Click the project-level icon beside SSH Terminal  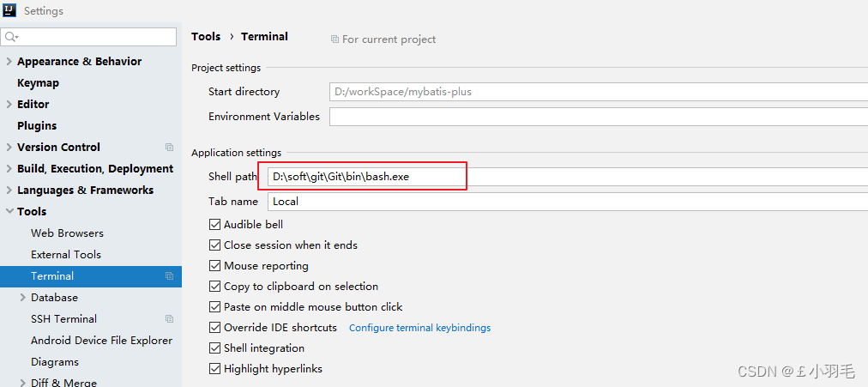point(169,319)
